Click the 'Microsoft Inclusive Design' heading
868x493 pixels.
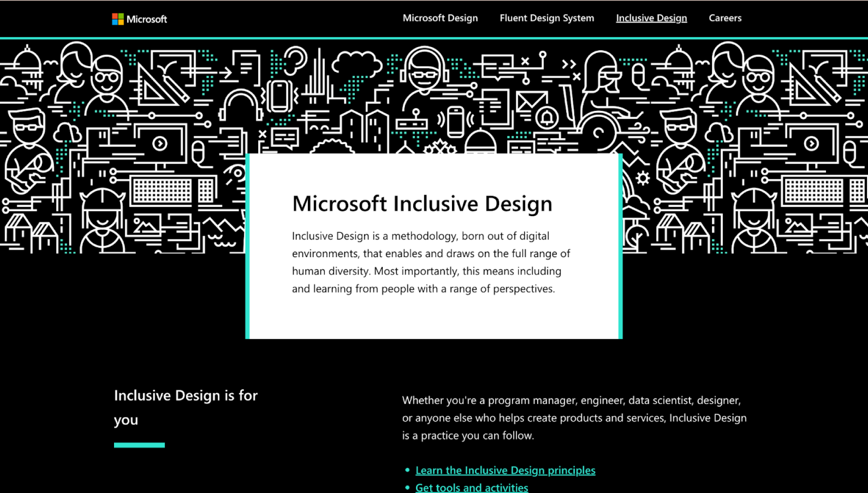422,204
